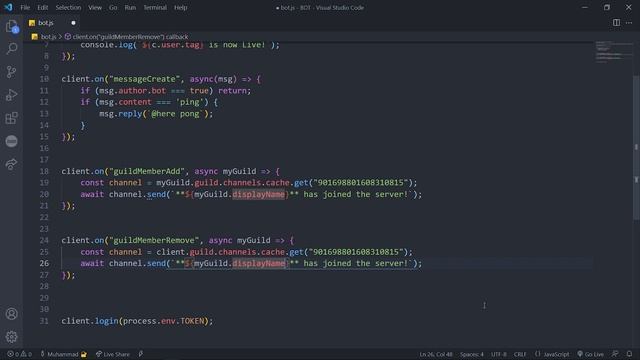
Task: Click '@here pong' string on line 13
Action: click(176, 113)
